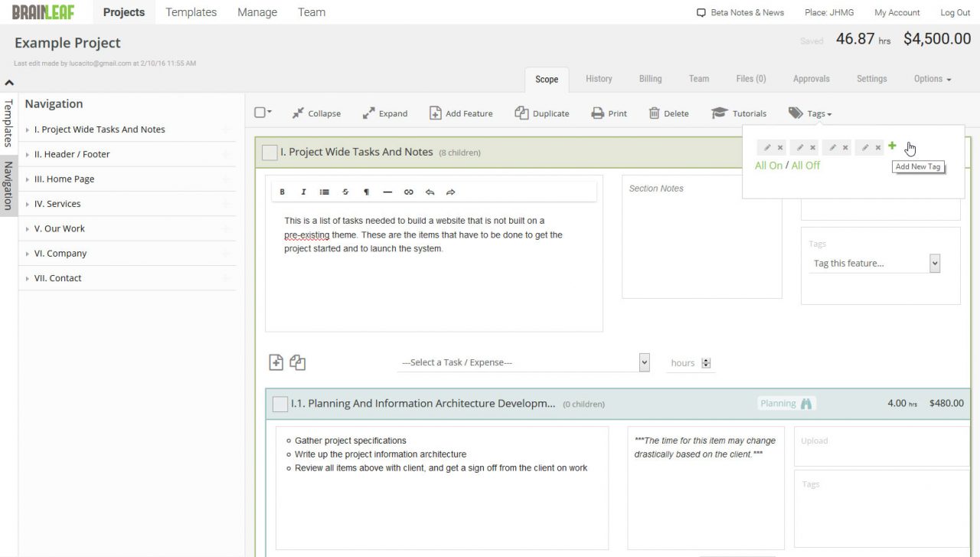980x557 pixels.
Task: Click the All On tags link
Action: [768, 165]
